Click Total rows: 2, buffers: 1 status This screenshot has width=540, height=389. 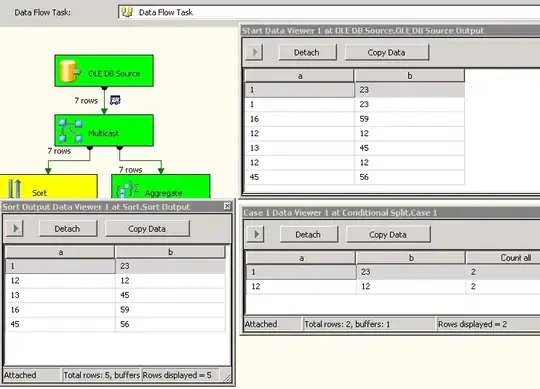point(347,324)
